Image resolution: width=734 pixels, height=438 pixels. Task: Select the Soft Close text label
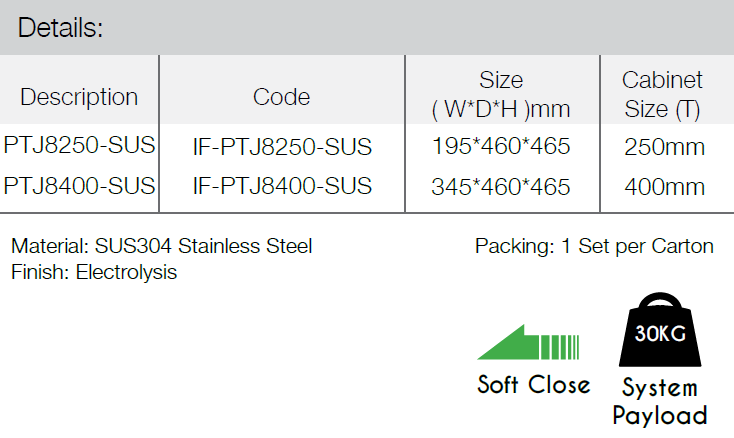(x=533, y=385)
